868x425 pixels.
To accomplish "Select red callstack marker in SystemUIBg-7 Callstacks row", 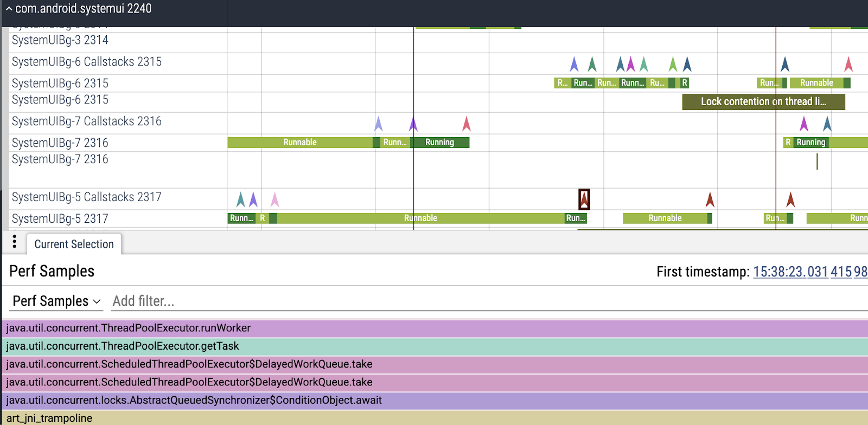I will pos(466,124).
